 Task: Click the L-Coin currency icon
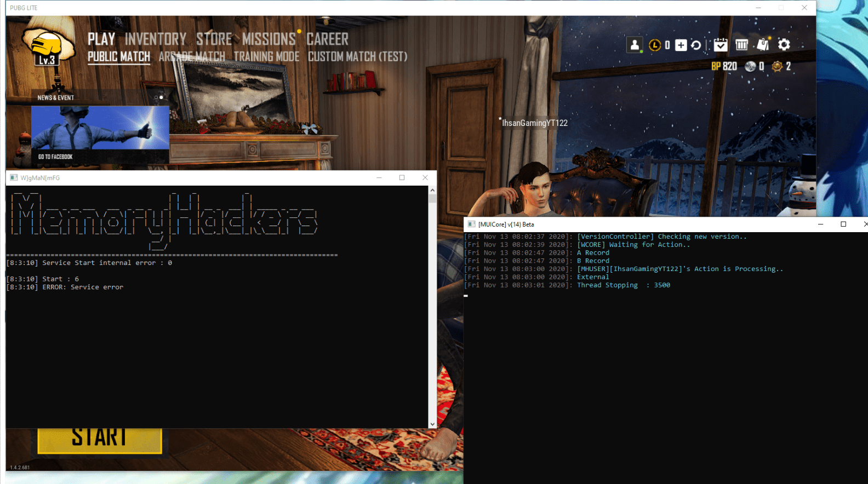coord(655,45)
